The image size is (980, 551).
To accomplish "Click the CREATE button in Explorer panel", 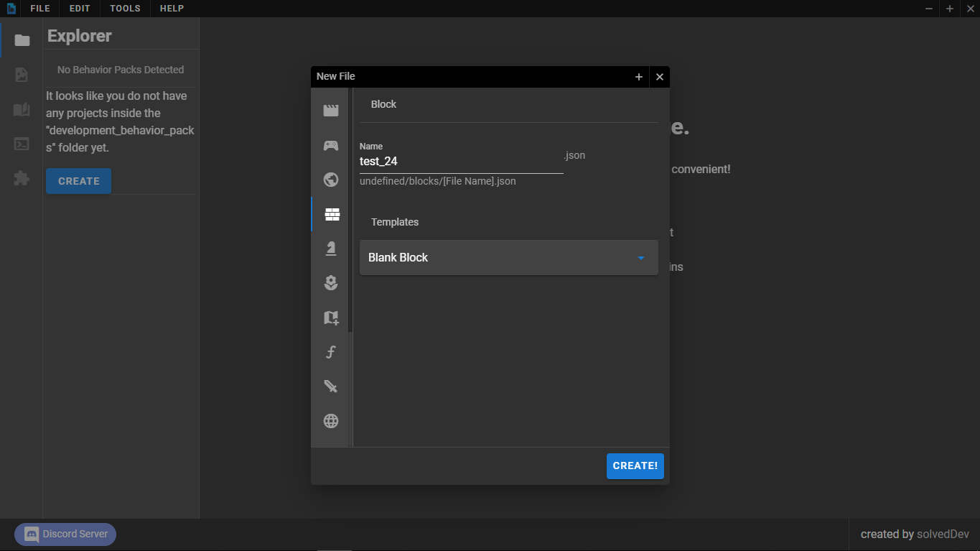I will click(x=79, y=181).
